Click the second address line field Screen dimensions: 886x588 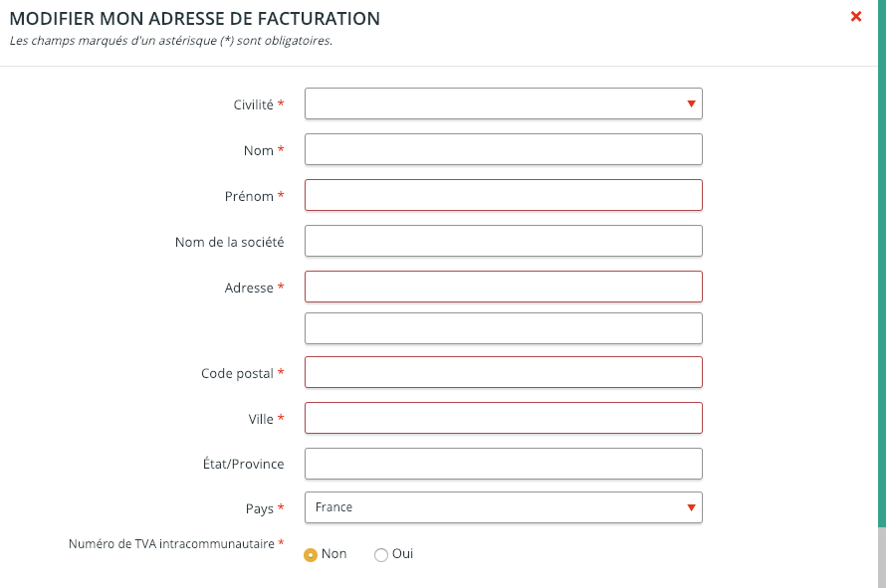tap(503, 328)
